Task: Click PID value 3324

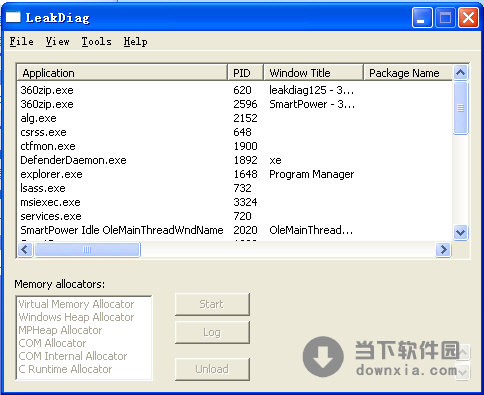Action: pyautogui.click(x=245, y=202)
